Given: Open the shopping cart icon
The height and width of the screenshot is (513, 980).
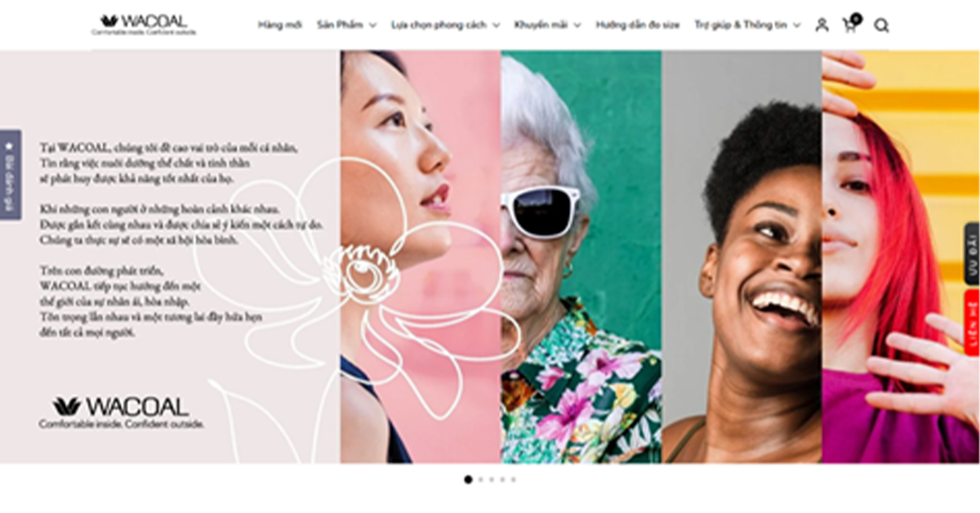Looking at the screenshot, I should pyautogui.click(x=850, y=25).
